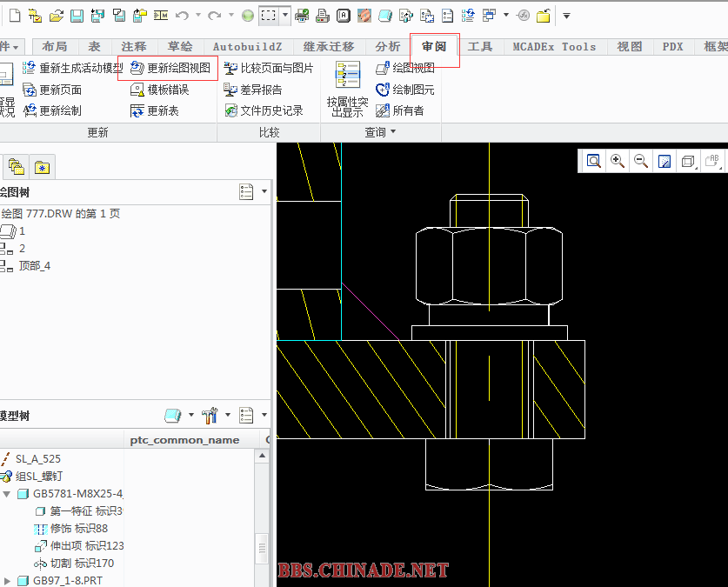Open the 注释 ribbon tab
The height and width of the screenshot is (587, 728).
point(134,47)
